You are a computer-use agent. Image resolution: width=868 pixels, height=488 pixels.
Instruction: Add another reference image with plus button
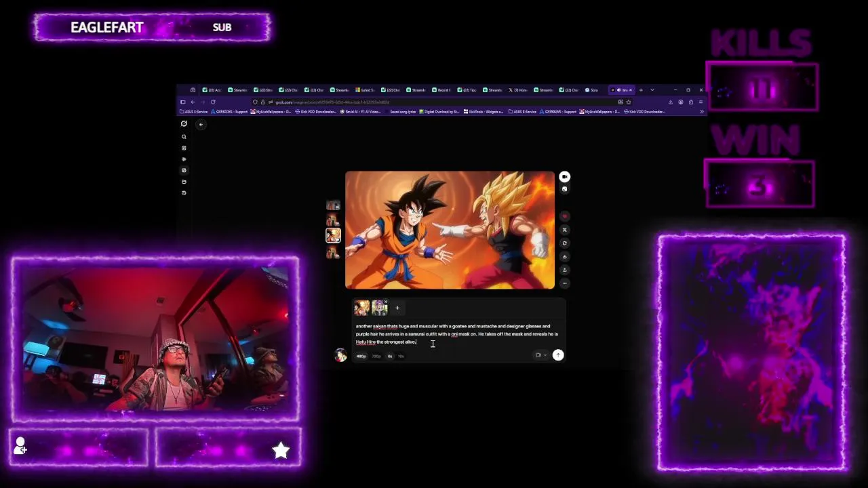click(397, 308)
